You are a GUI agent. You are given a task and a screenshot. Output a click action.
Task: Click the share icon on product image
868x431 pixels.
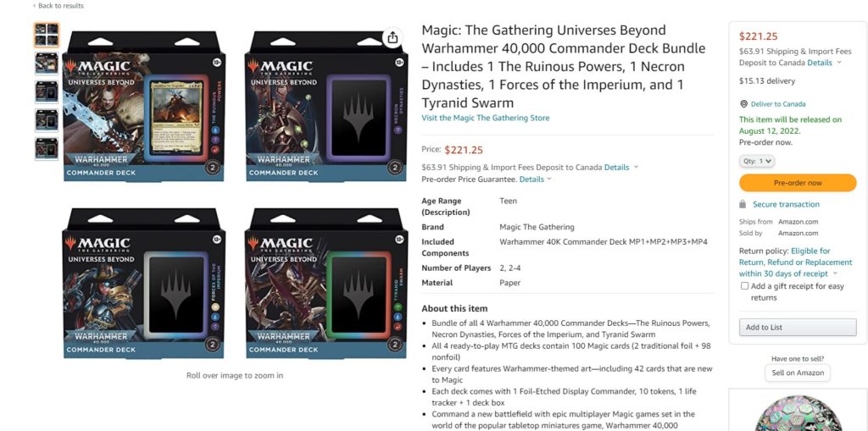click(392, 37)
